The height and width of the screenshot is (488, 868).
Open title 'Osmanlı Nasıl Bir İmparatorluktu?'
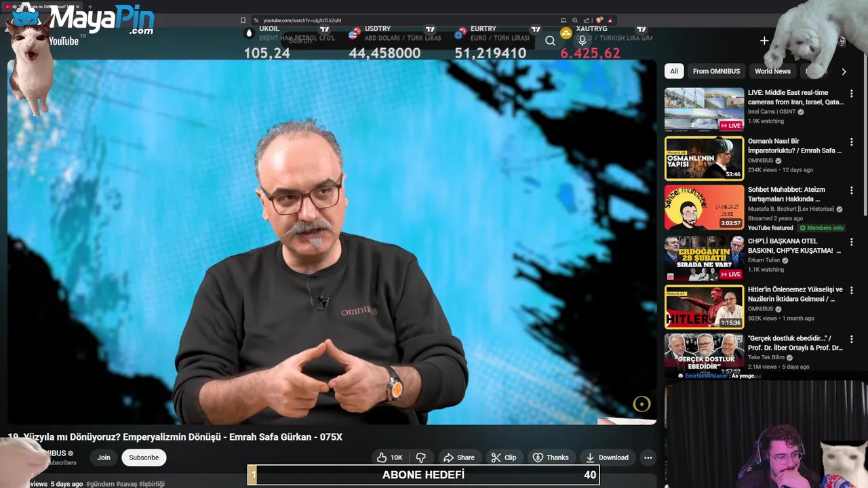[x=795, y=146]
